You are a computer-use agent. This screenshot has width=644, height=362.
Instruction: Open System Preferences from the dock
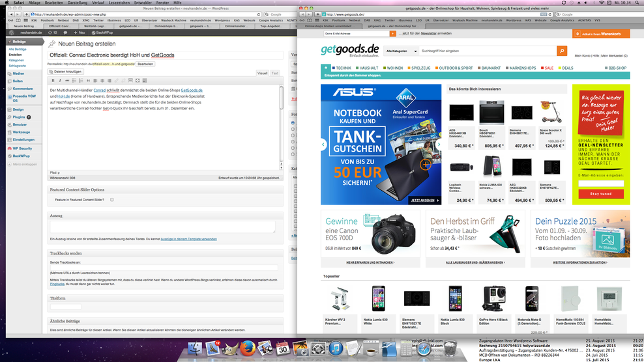pyautogui.click(x=318, y=349)
